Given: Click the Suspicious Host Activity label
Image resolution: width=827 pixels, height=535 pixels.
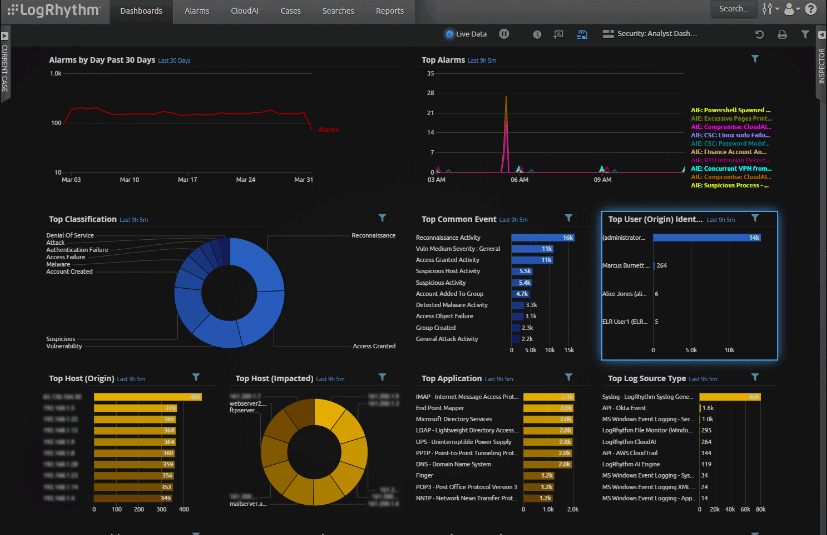Looking at the screenshot, I should pos(448,271).
